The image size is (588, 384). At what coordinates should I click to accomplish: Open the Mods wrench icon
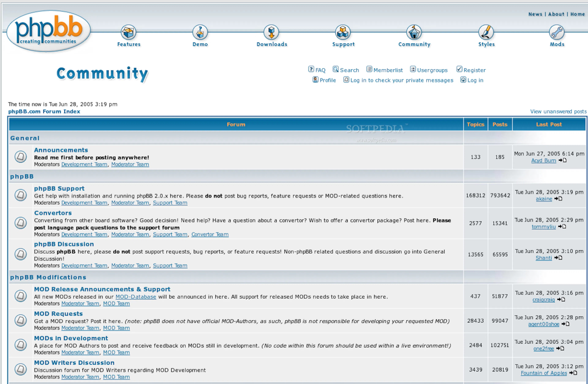tap(557, 32)
